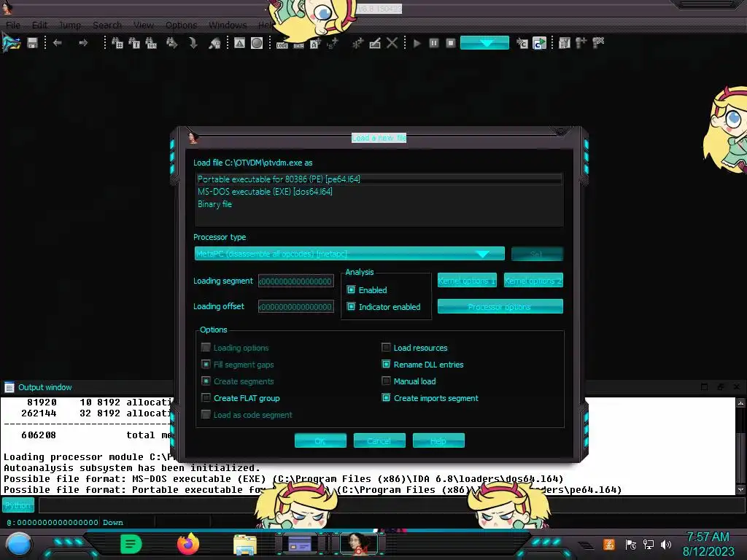Enable the Load resources checkbox
The image size is (747, 560).
pyautogui.click(x=386, y=347)
